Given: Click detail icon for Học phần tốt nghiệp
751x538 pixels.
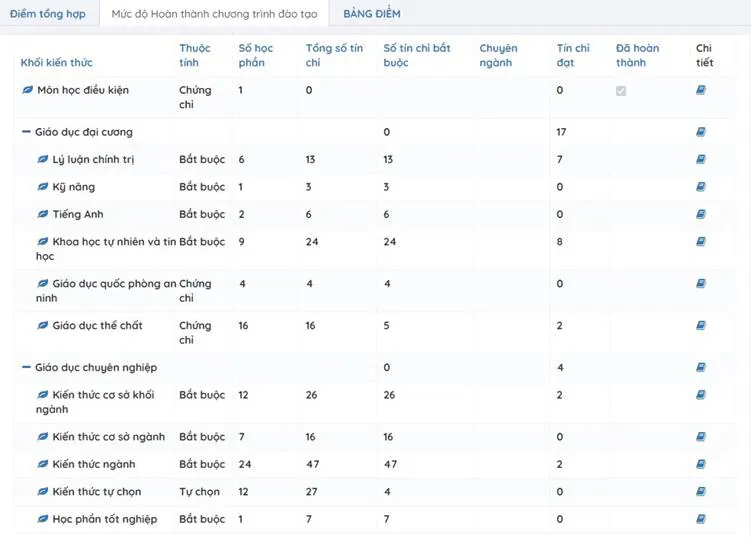Looking at the screenshot, I should [701, 519].
